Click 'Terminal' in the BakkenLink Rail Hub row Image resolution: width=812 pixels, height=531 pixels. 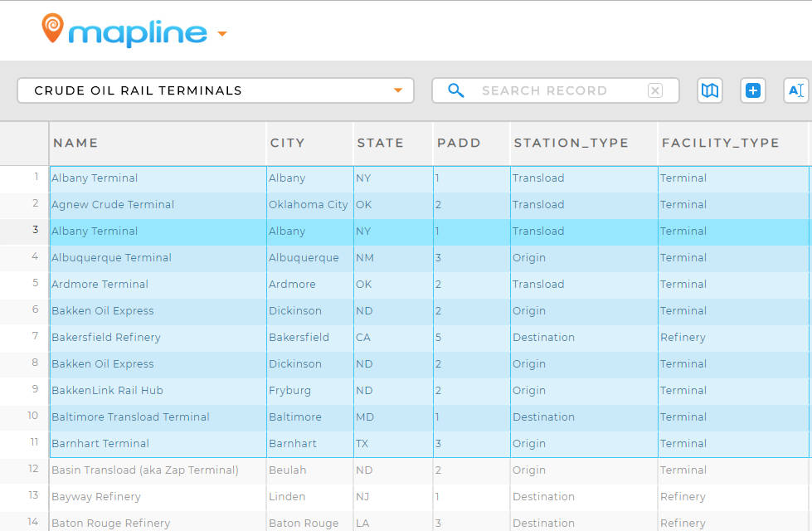(x=683, y=391)
